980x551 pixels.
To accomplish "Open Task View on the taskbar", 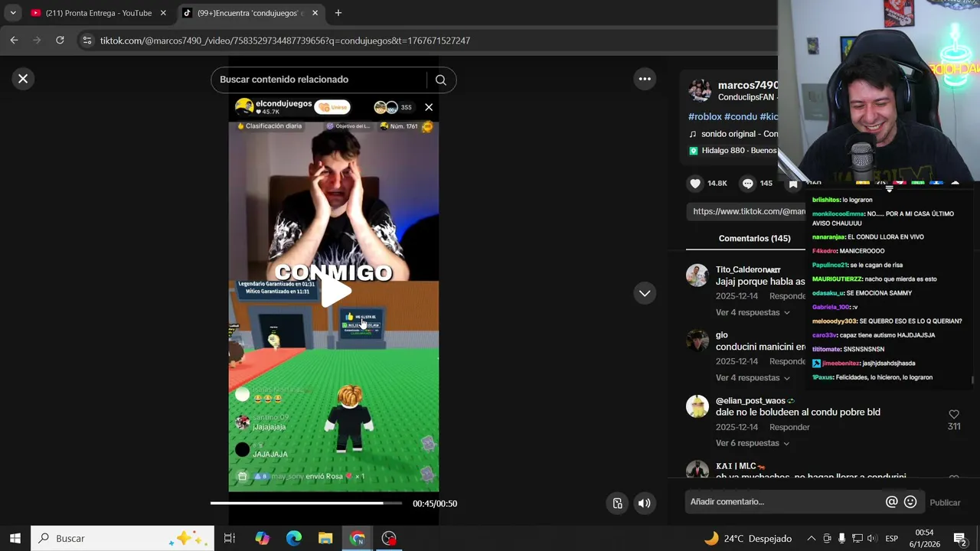I will point(229,538).
